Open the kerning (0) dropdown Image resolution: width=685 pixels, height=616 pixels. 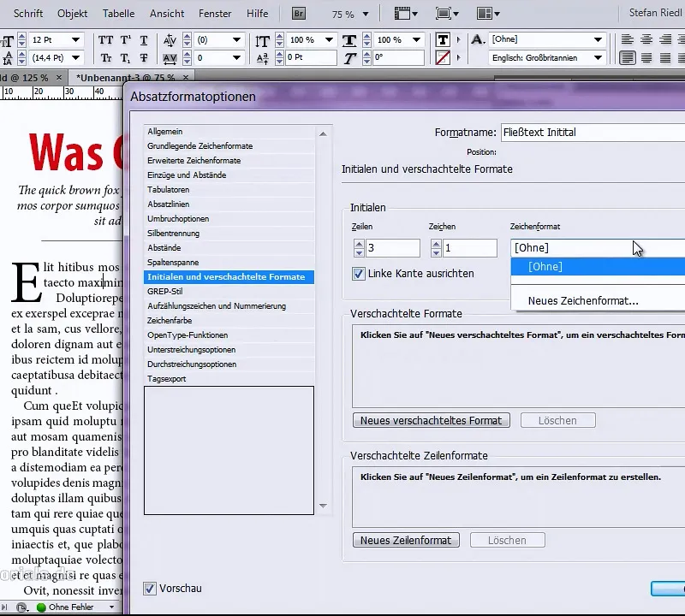(236, 39)
